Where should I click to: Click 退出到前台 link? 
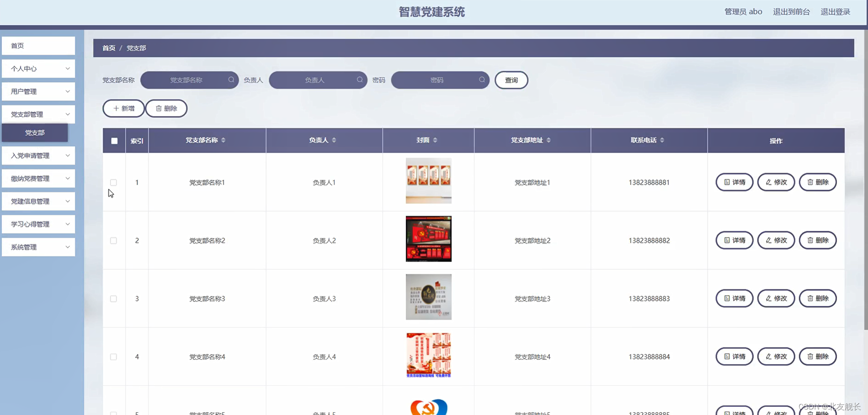click(791, 12)
